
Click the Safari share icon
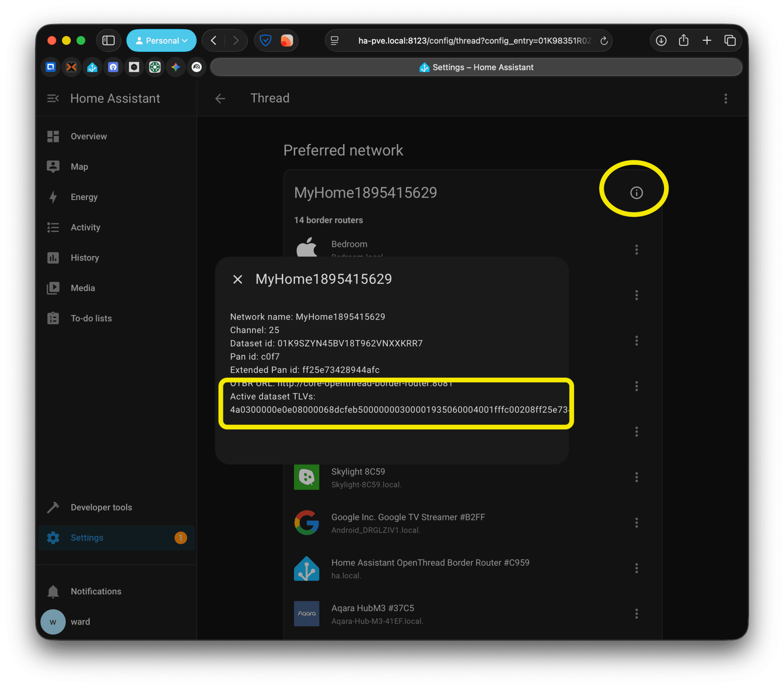(684, 40)
